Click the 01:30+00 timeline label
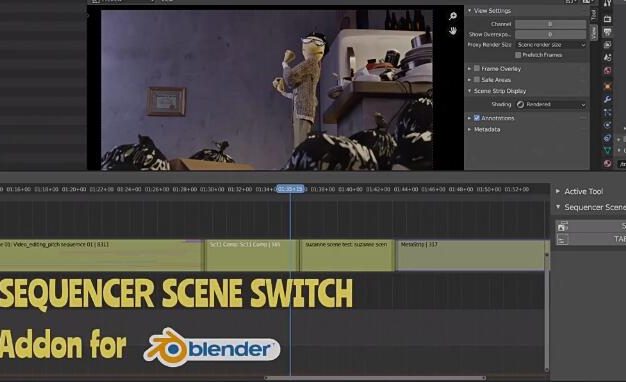Image resolution: width=626 pixels, height=382 pixels. tap(212, 189)
